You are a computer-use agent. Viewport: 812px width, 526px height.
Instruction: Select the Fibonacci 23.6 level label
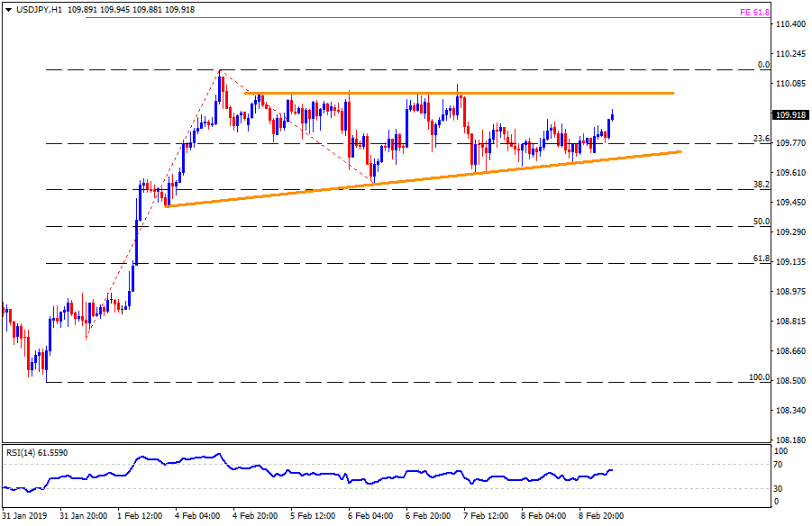[x=762, y=139]
